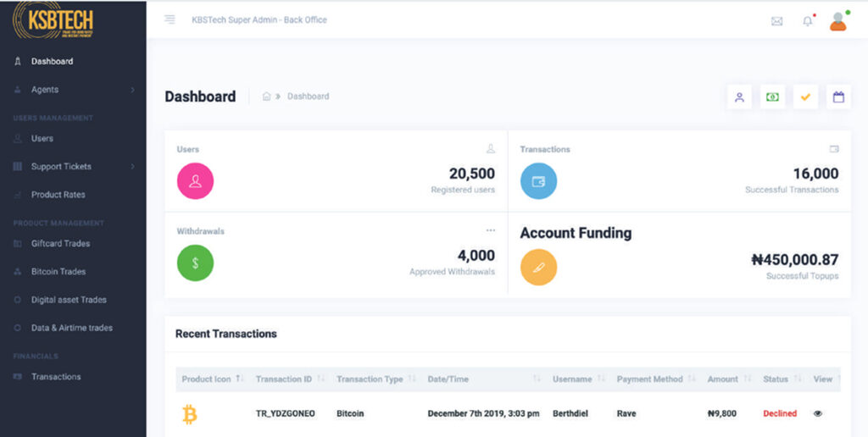Open Giftcard Trades in the sidebar

coord(60,244)
